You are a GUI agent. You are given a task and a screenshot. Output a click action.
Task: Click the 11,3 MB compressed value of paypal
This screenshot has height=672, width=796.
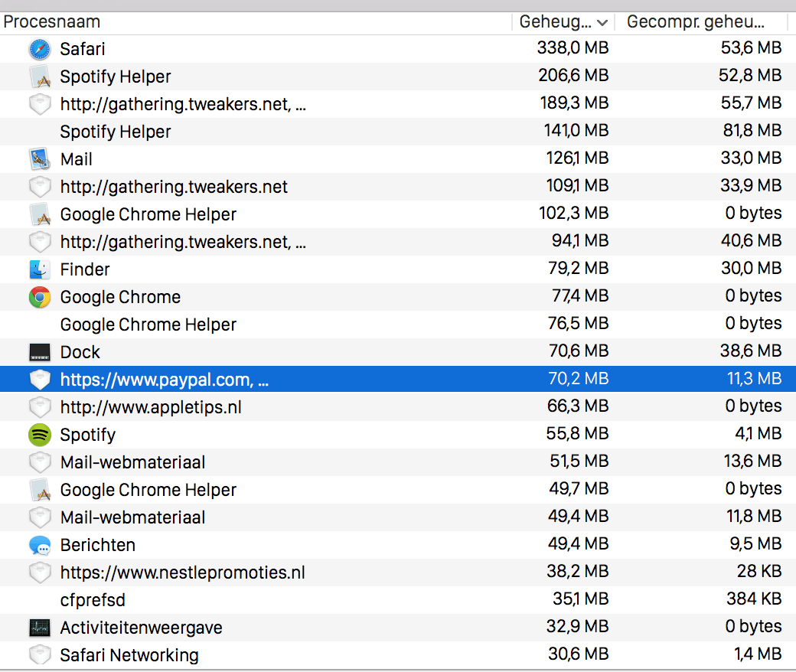(x=755, y=379)
